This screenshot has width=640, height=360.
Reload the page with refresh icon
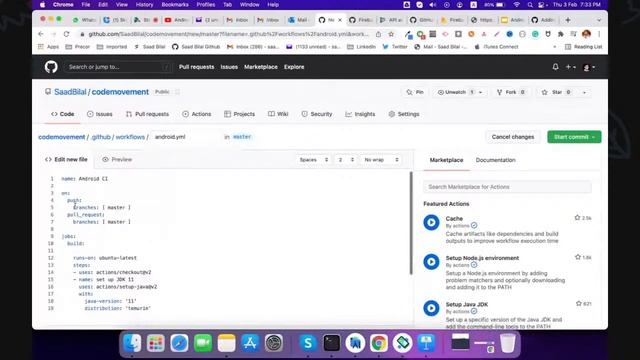pos(66,34)
